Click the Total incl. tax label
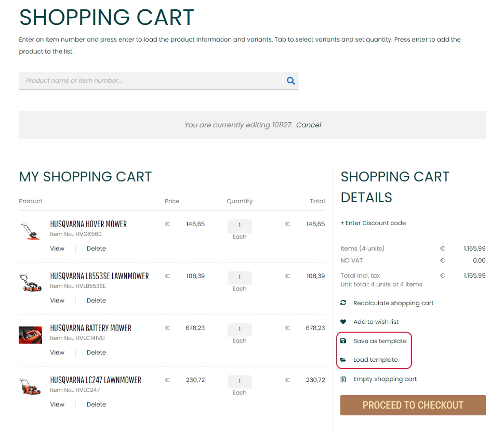 [x=360, y=276]
